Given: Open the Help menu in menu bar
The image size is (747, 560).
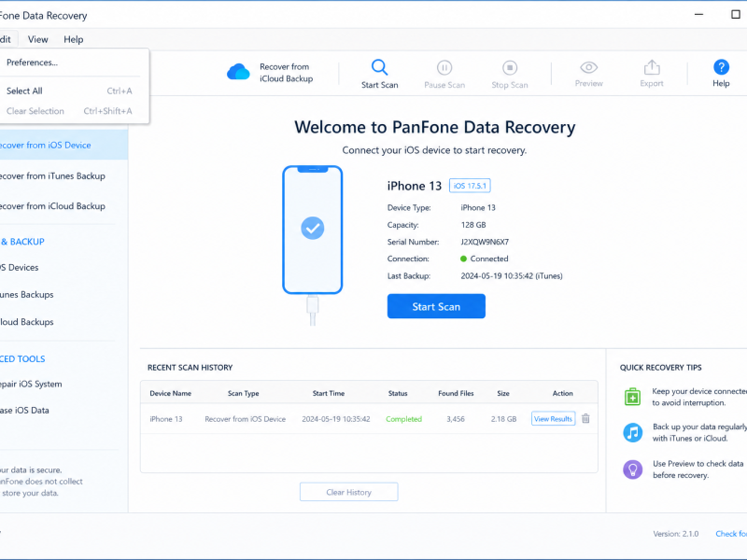Looking at the screenshot, I should (x=74, y=39).
